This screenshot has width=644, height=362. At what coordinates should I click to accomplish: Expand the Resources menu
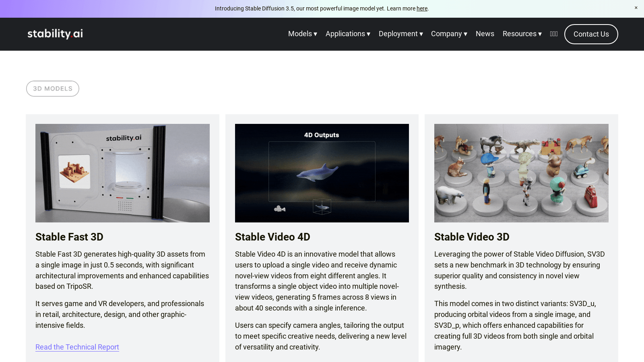522,34
